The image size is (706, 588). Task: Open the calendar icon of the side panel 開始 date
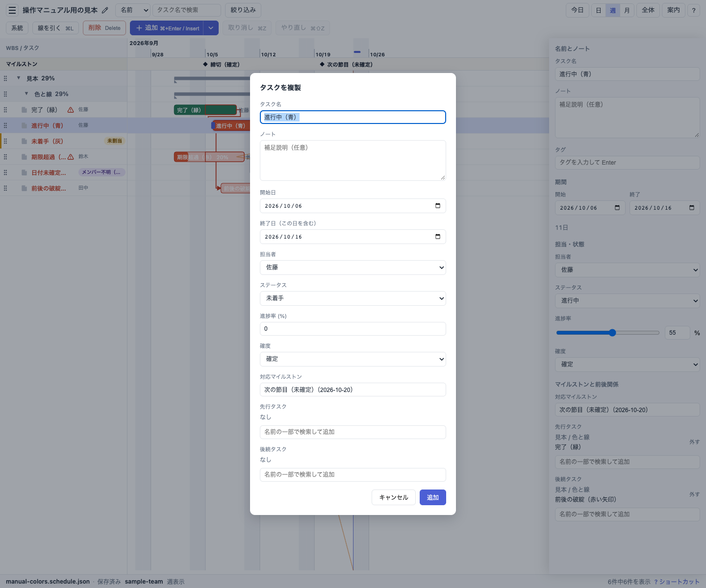pyautogui.click(x=617, y=208)
